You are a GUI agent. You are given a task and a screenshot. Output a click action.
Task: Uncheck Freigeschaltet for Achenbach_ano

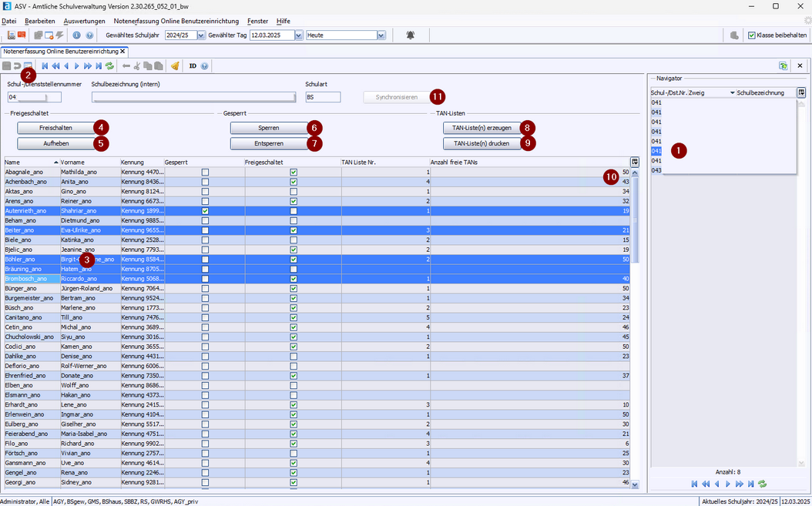tap(293, 183)
